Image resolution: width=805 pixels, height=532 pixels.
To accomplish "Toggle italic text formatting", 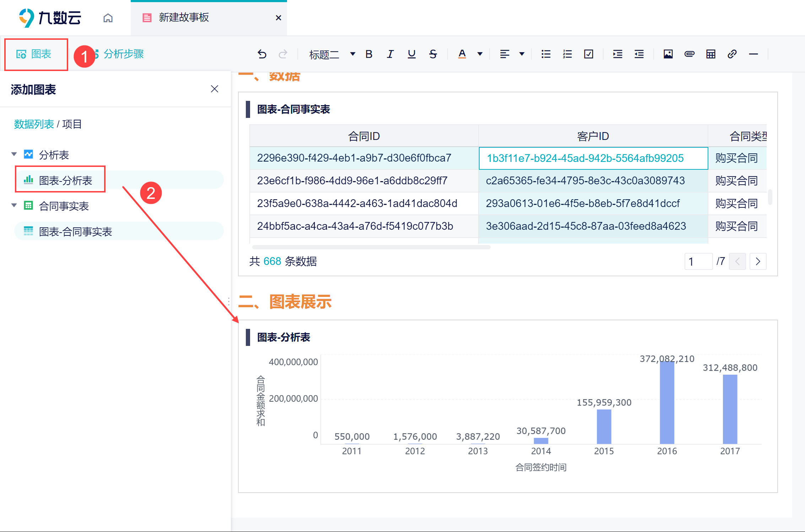I will click(x=390, y=54).
